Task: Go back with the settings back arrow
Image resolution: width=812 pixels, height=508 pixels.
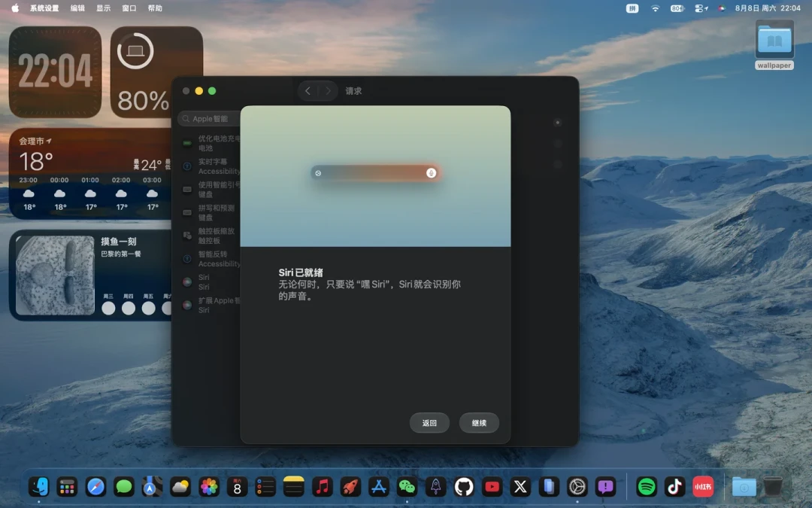Action: click(x=308, y=91)
